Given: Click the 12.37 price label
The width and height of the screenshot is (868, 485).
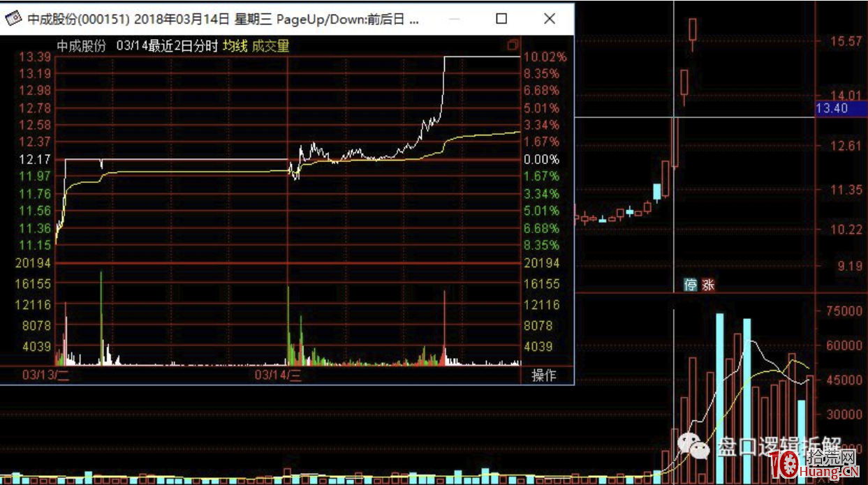Looking at the screenshot, I should point(35,142).
